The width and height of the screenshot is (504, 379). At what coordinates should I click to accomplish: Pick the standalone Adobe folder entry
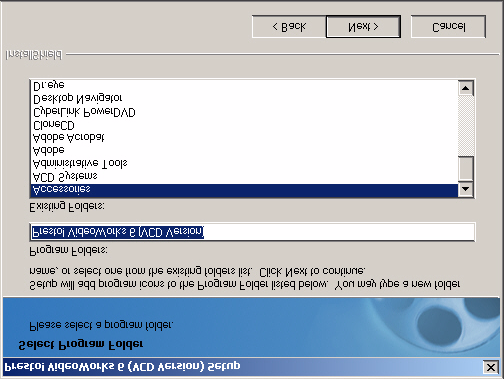(244, 151)
